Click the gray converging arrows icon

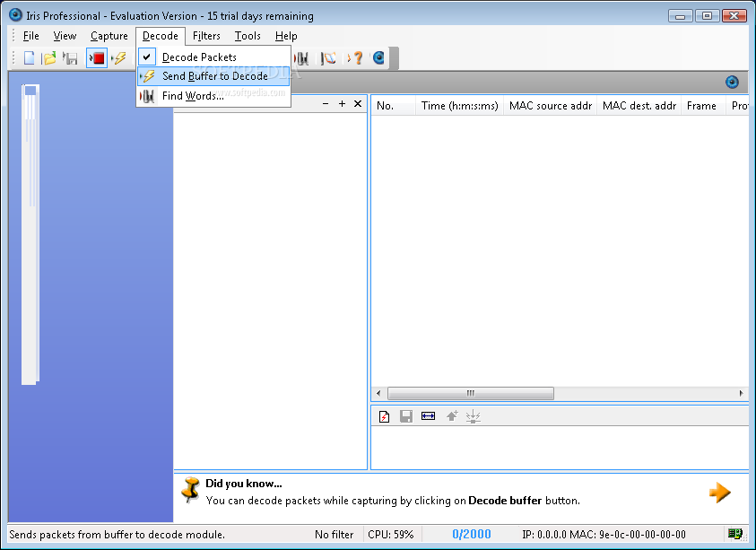coord(473,416)
